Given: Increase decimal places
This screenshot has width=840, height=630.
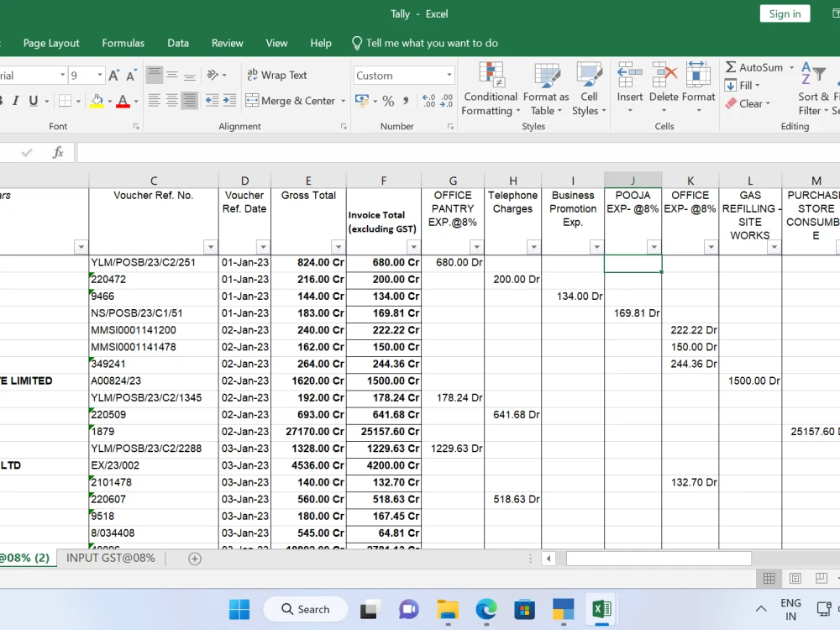Looking at the screenshot, I should (428, 101).
